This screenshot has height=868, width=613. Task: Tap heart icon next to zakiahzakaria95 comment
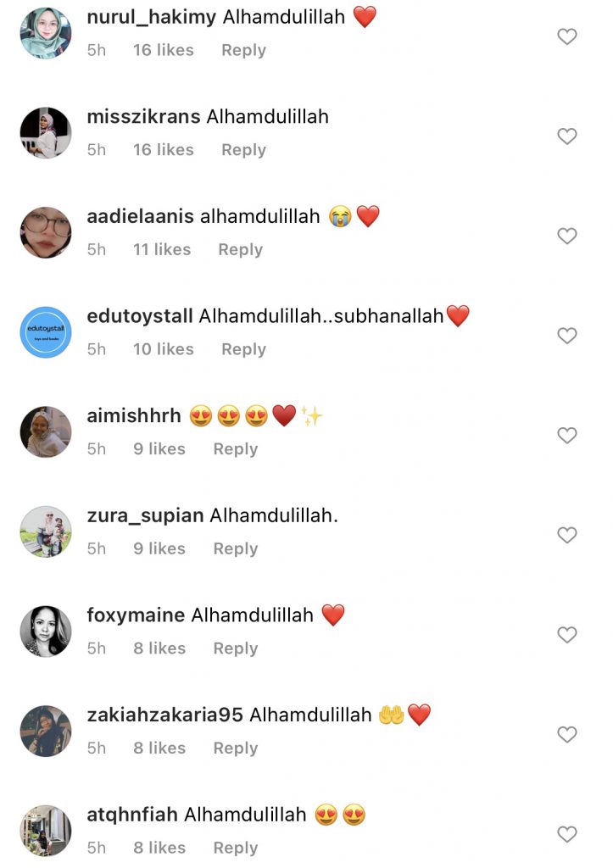(x=567, y=734)
